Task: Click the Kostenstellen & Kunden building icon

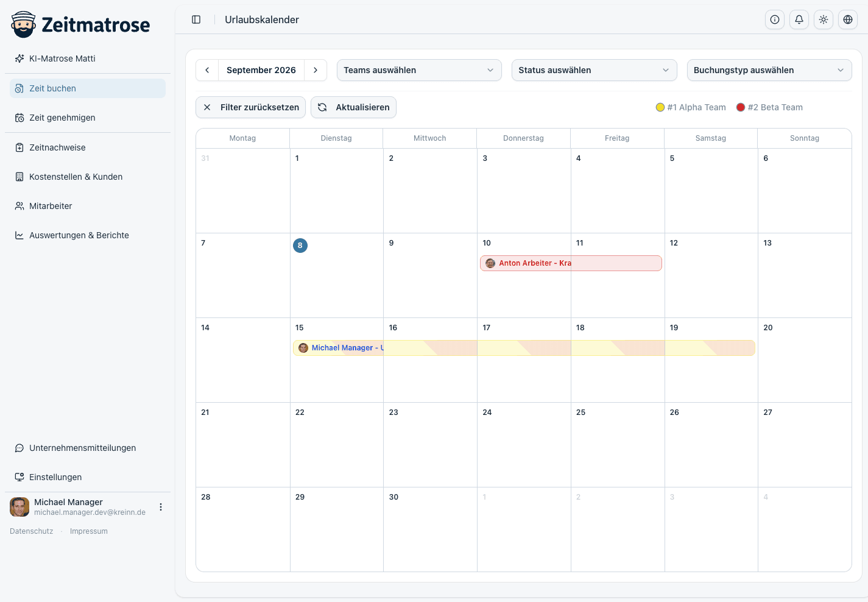Action: pos(19,177)
